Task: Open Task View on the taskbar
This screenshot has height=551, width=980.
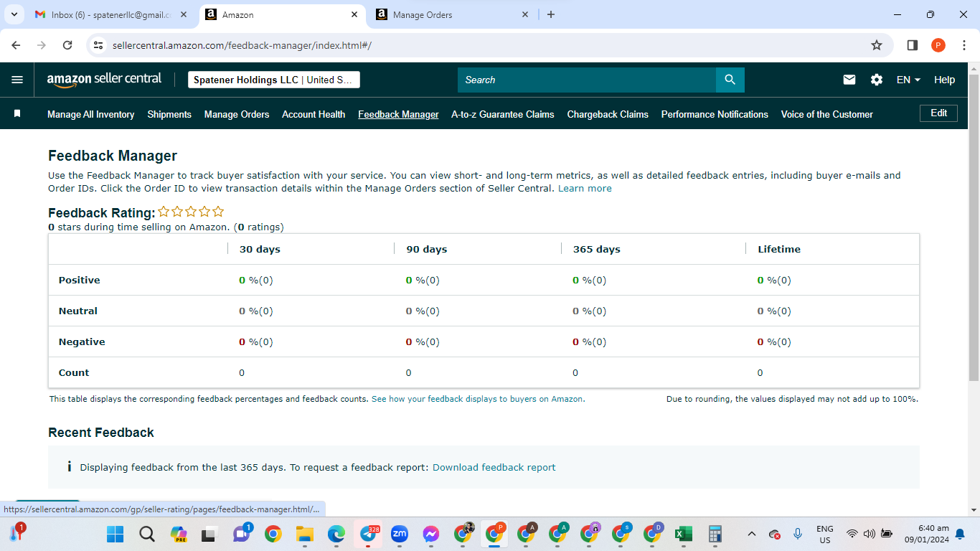Action: coord(209,534)
